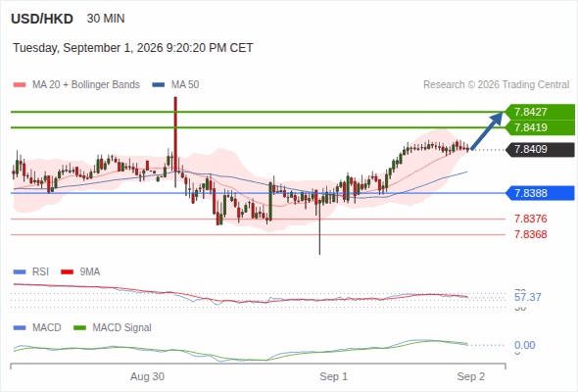Click the Sep 1 axis label

point(334,377)
